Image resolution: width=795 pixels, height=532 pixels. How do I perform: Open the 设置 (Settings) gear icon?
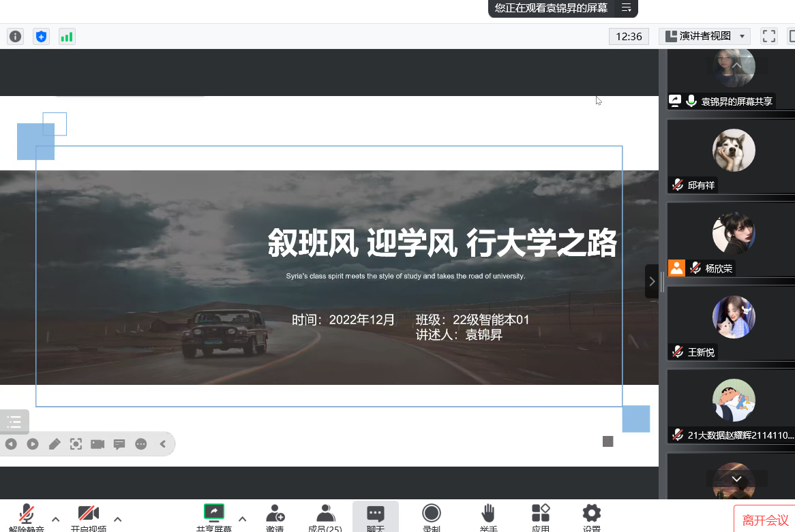(x=591, y=516)
